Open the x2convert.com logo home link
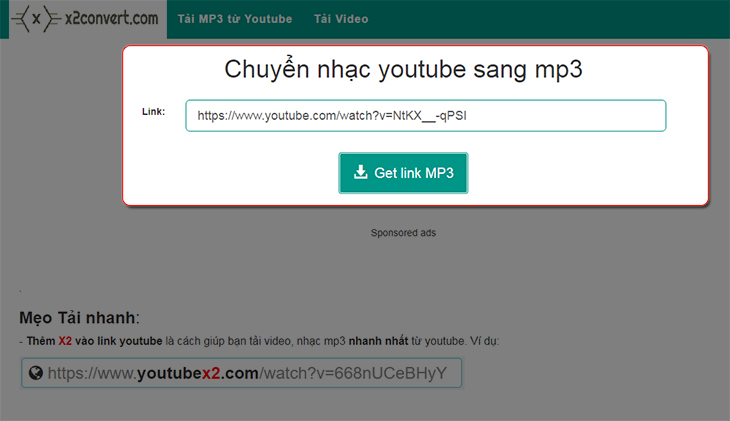The height and width of the screenshot is (421, 730). click(88, 19)
